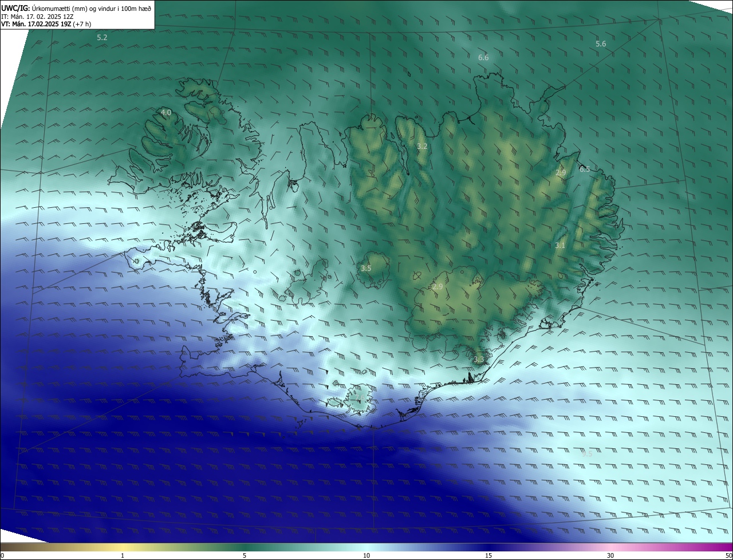Click the 4.0 value label over the Westfjords

pos(166,113)
